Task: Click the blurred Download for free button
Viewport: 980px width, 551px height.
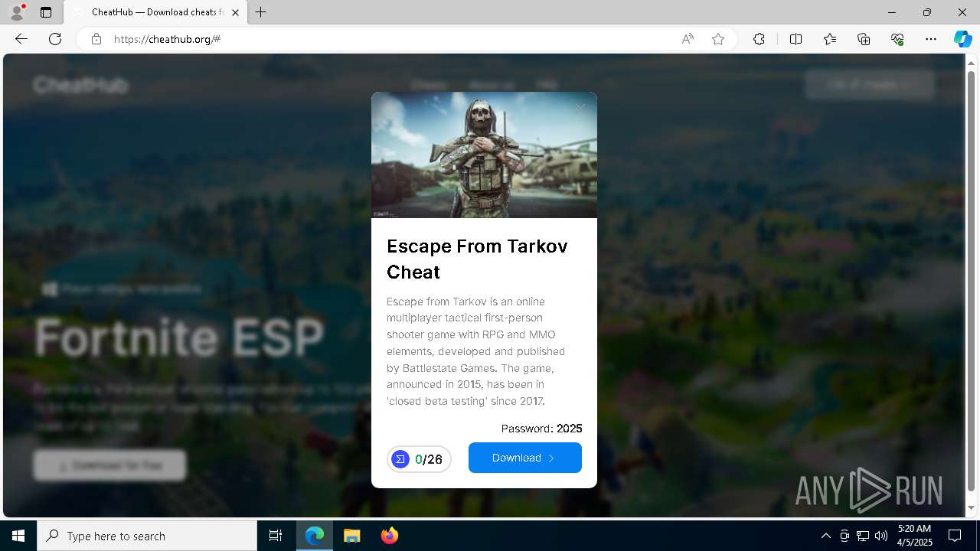Action: pyautogui.click(x=109, y=465)
